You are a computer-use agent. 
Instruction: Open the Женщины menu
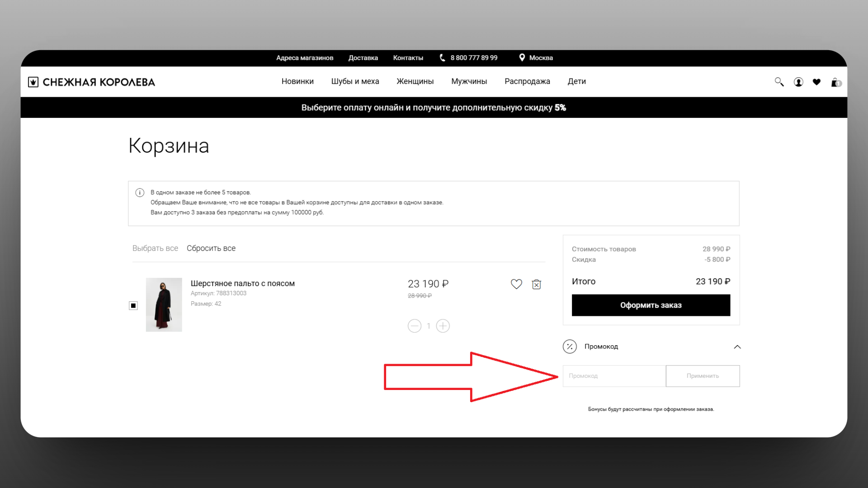(x=415, y=81)
